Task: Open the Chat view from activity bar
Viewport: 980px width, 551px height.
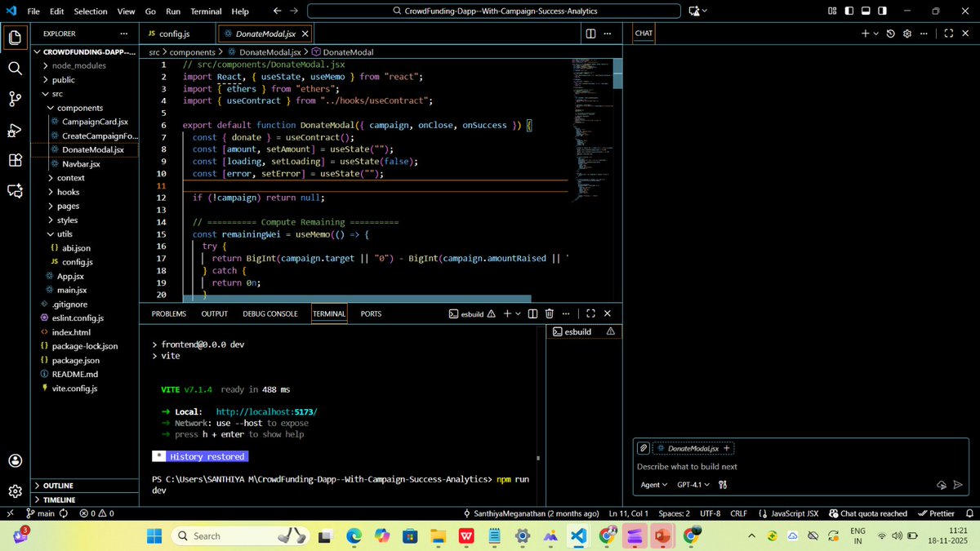Action: (x=15, y=191)
